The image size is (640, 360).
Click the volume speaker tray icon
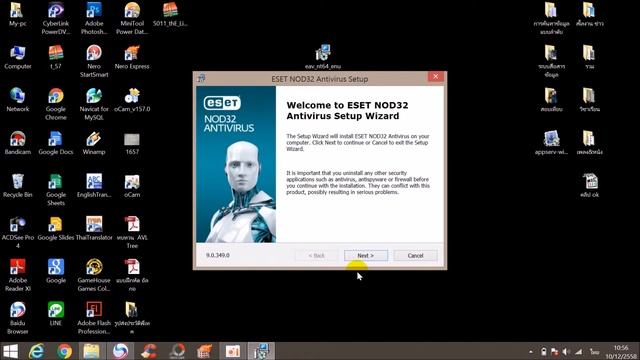click(566, 351)
